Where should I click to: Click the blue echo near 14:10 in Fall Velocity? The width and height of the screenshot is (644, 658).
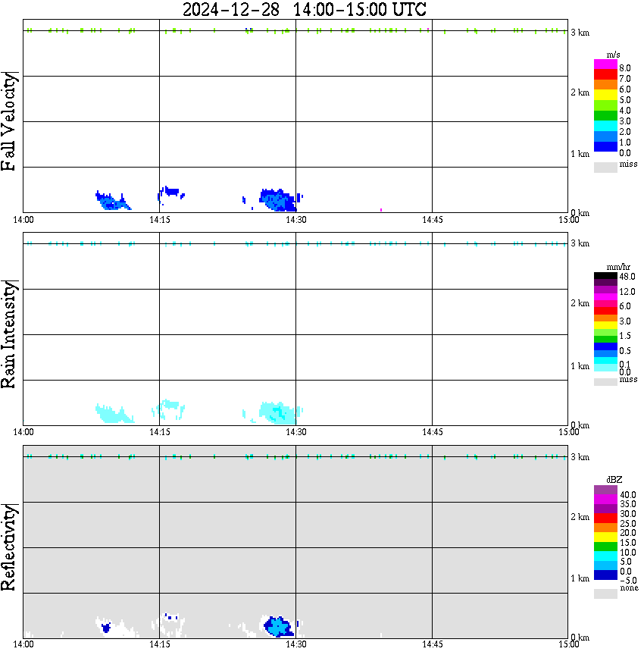tap(112, 202)
